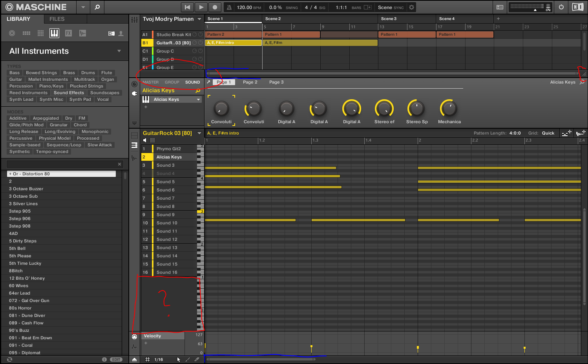Open the Scene sync settings gear
The height and width of the screenshot is (364, 588).
[x=411, y=7]
